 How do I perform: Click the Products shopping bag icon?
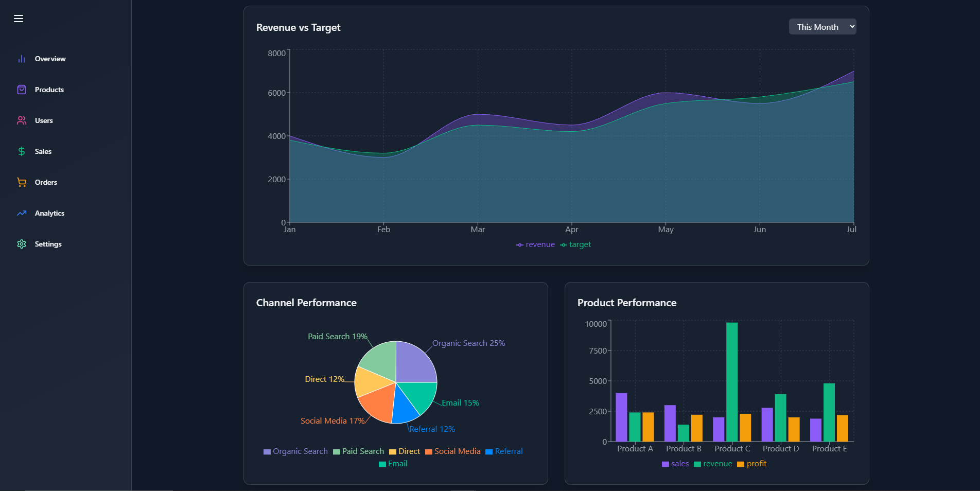[x=22, y=90]
